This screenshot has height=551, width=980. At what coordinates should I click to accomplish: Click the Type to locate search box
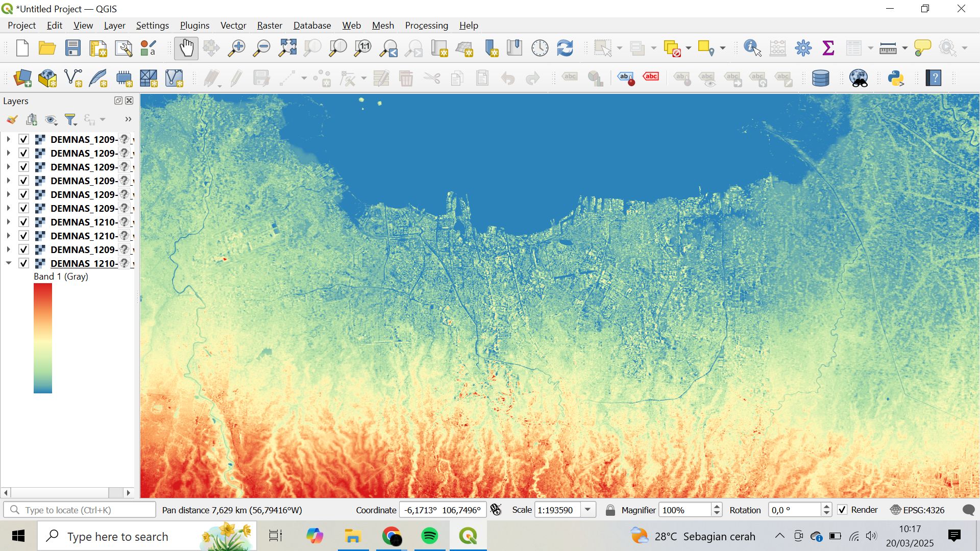coord(80,510)
